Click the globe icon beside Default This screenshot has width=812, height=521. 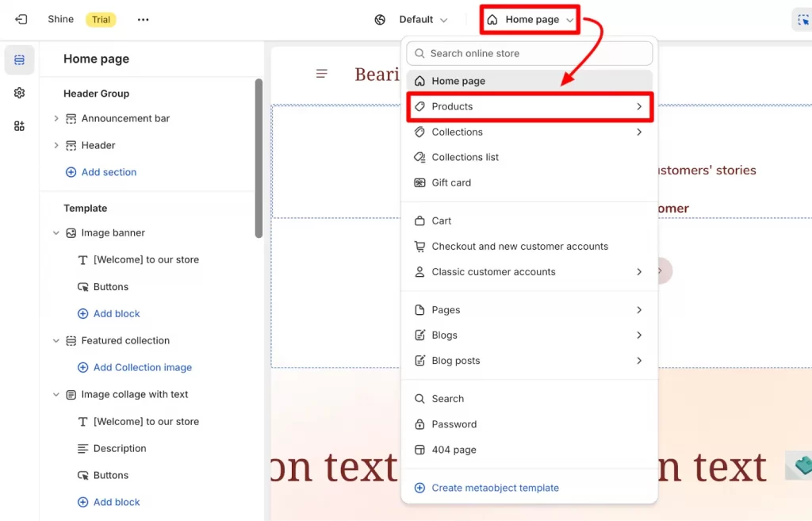[379, 19]
